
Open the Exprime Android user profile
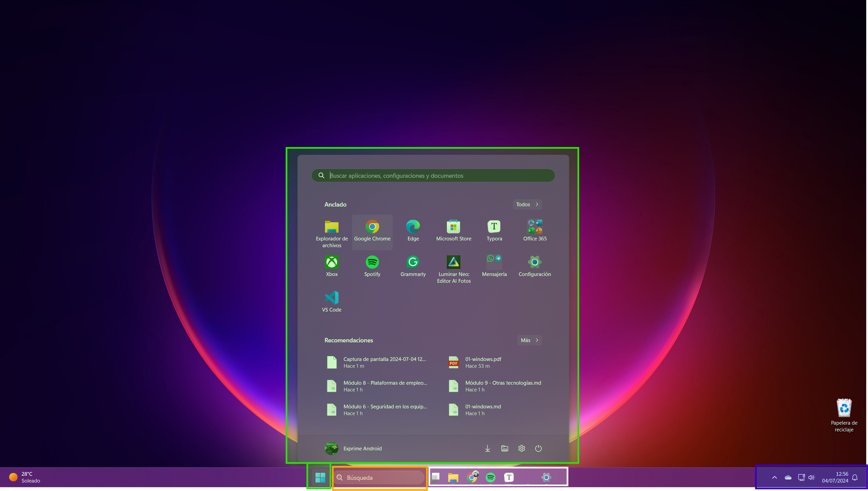click(x=353, y=448)
